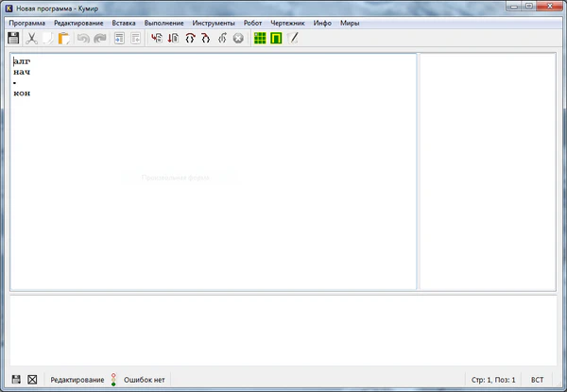Open the Робот menu

click(252, 22)
